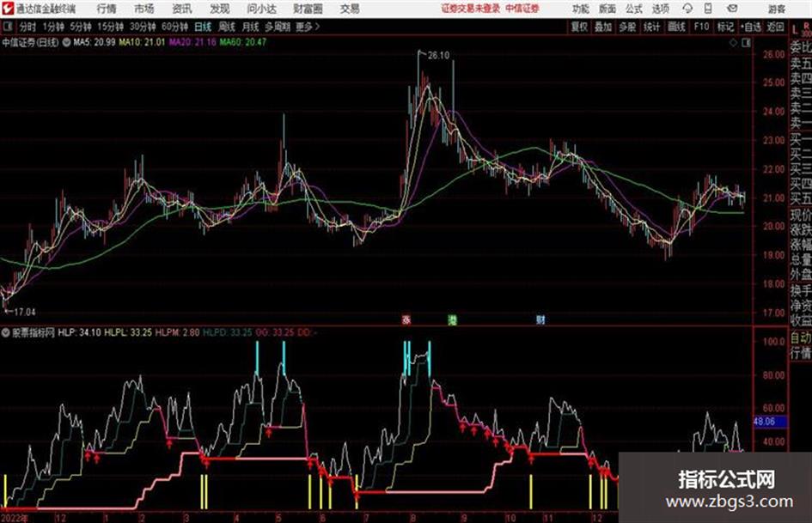Click the customer service headset icon
This screenshot has width=812, height=523.
point(687,9)
